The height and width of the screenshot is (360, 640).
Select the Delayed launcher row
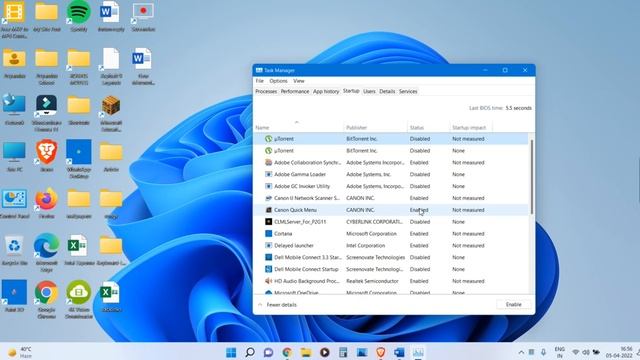pyautogui.click(x=391, y=245)
